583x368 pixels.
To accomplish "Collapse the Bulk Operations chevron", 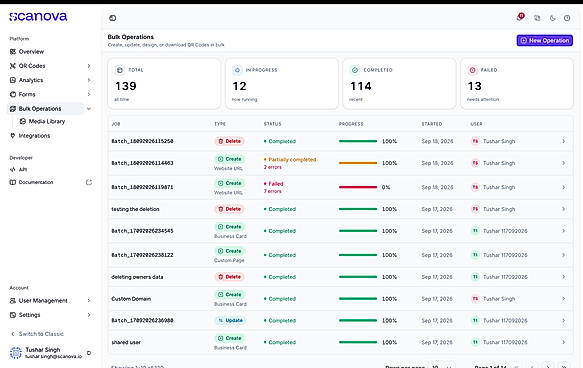I will [89, 109].
